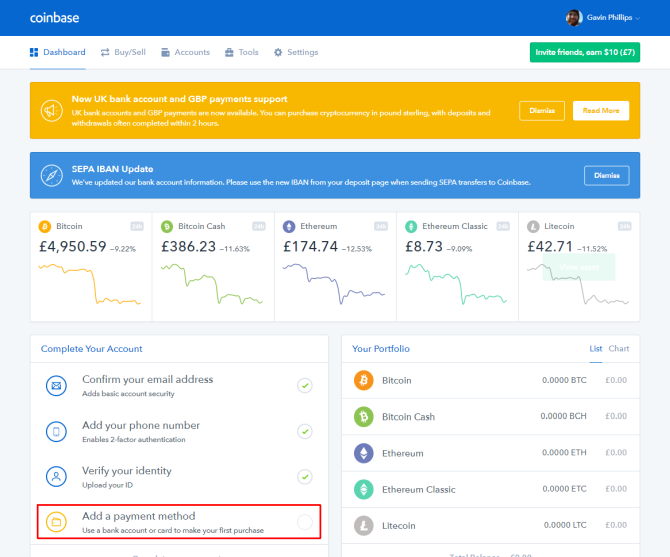Click the Bitcoin price £4,950.59
Image resolution: width=670 pixels, height=557 pixels.
[x=73, y=246]
